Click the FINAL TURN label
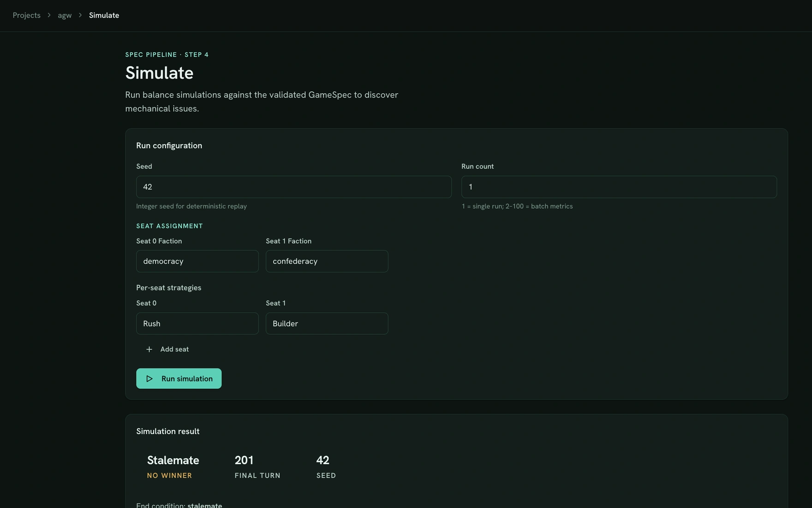The width and height of the screenshot is (812, 508). pyautogui.click(x=257, y=476)
